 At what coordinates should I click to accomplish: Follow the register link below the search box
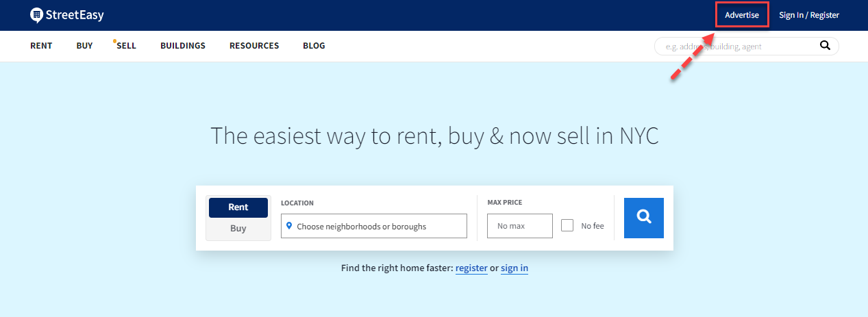[x=471, y=268]
